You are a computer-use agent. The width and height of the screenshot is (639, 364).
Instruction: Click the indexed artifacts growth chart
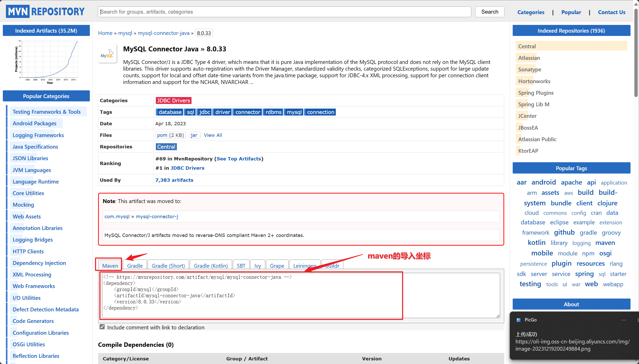pyautogui.click(x=46, y=62)
